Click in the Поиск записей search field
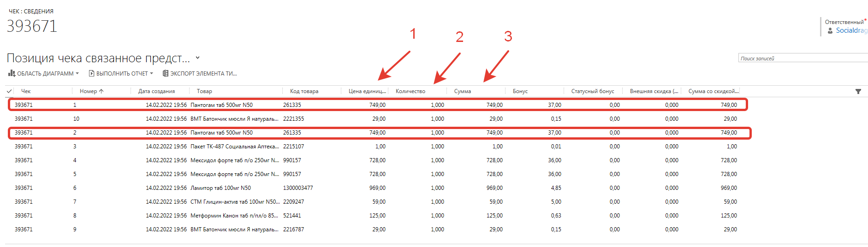Viewport: 868px width, 247px height. click(x=802, y=59)
